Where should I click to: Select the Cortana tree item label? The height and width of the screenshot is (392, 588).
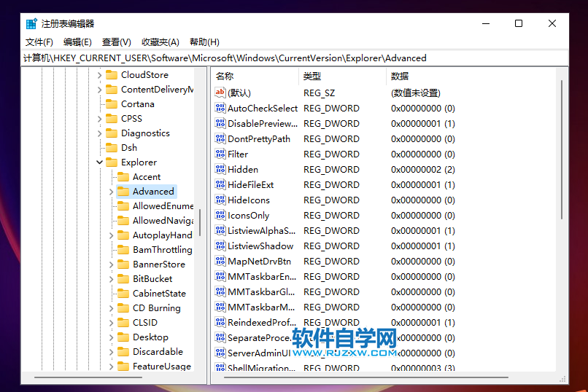click(x=138, y=104)
